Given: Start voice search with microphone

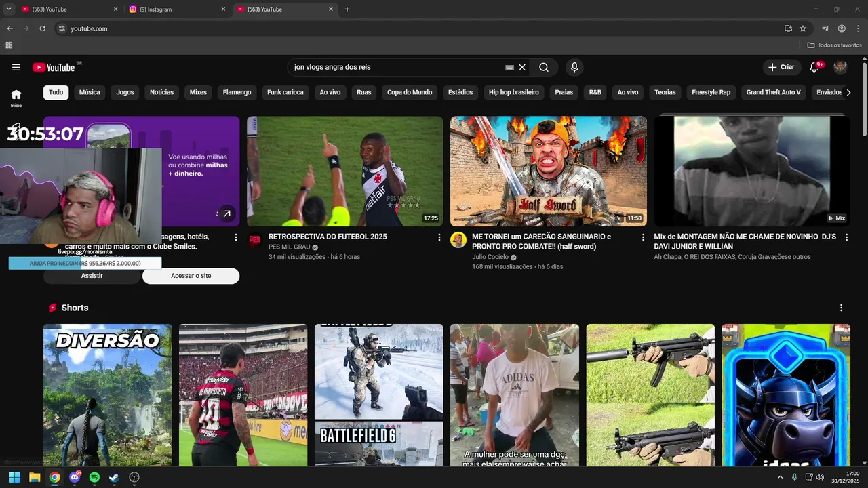Looking at the screenshot, I should click(x=574, y=67).
